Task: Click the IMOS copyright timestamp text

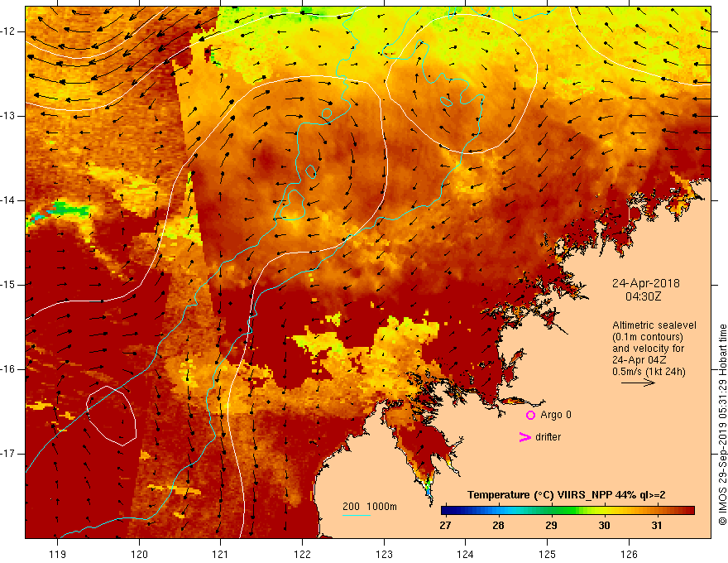Action: point(722,425)
